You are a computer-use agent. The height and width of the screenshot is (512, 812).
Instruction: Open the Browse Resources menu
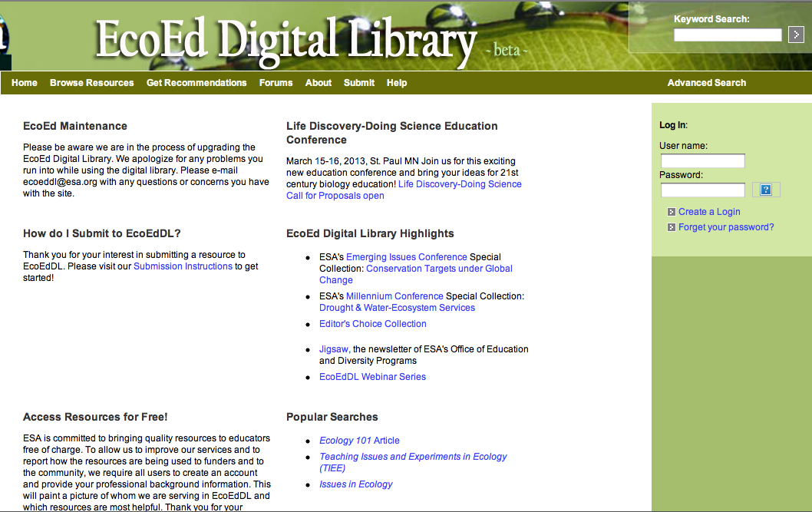tap(91, 83)
